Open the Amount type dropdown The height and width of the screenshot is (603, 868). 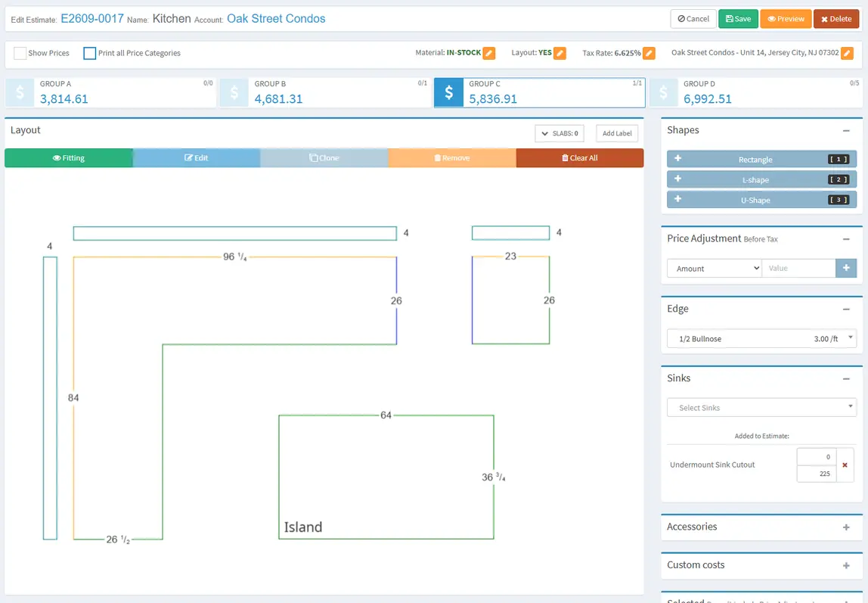[714, 268]
